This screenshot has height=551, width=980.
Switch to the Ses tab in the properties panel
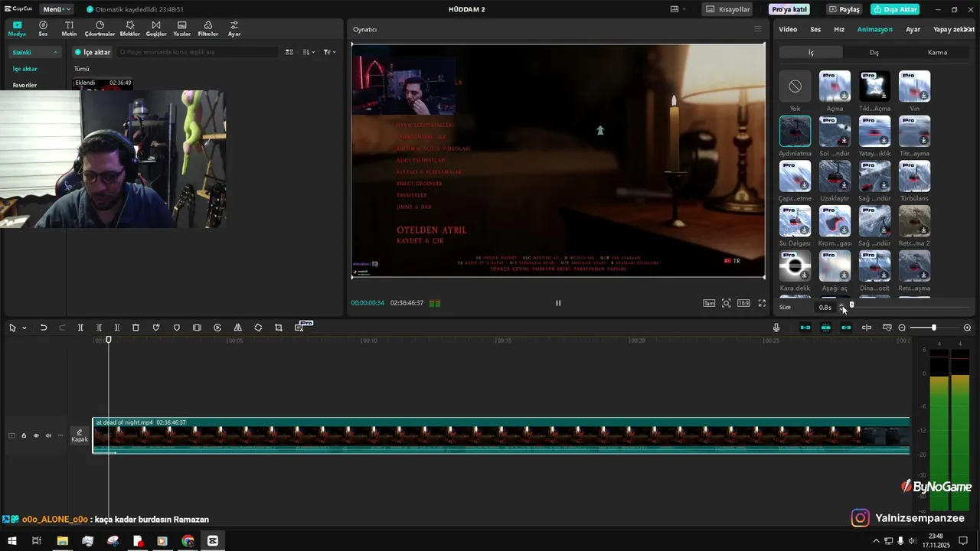(x=815, y=29)
